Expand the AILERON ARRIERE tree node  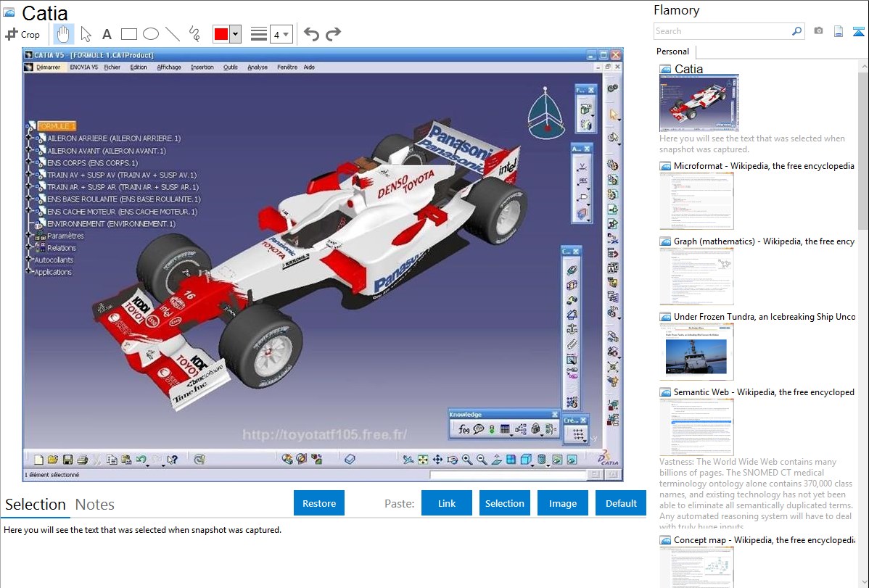point(28,137)
